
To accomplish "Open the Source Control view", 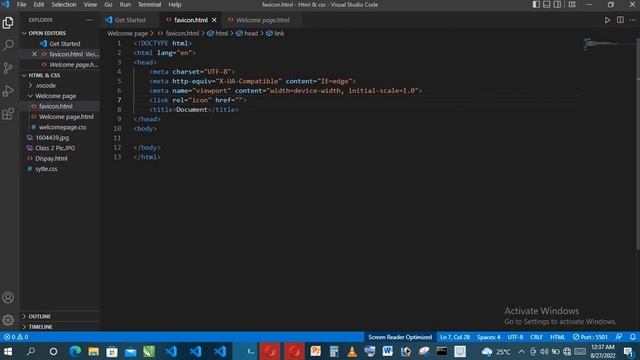I will 8,68.
